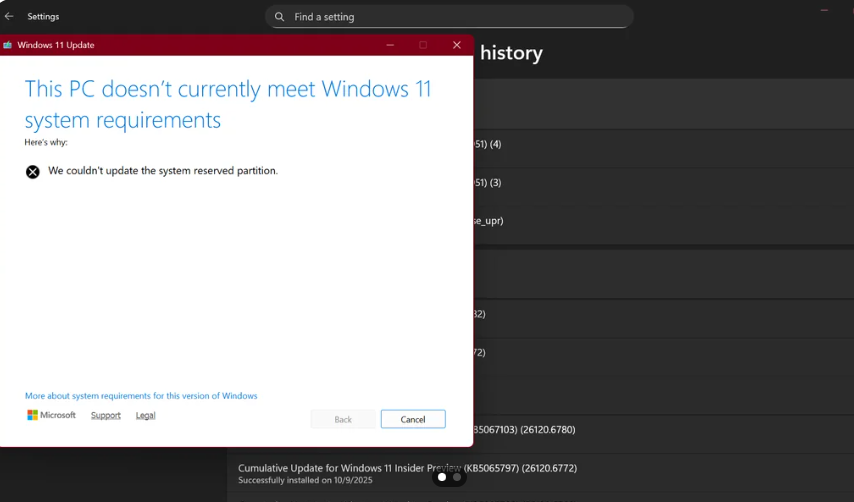Click the Find a setting search box
This screenshot has height=502, width=854.
click(449, 17)
